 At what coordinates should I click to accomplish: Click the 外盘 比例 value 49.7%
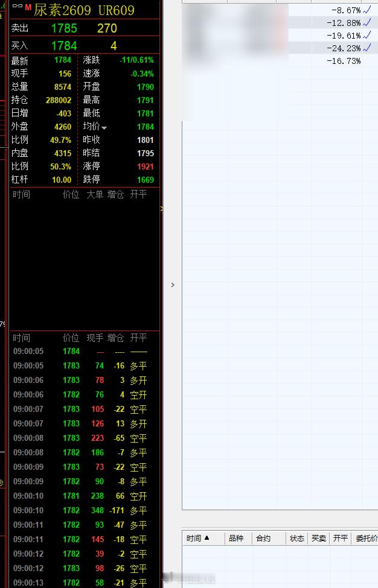click(x=60, y=140)
